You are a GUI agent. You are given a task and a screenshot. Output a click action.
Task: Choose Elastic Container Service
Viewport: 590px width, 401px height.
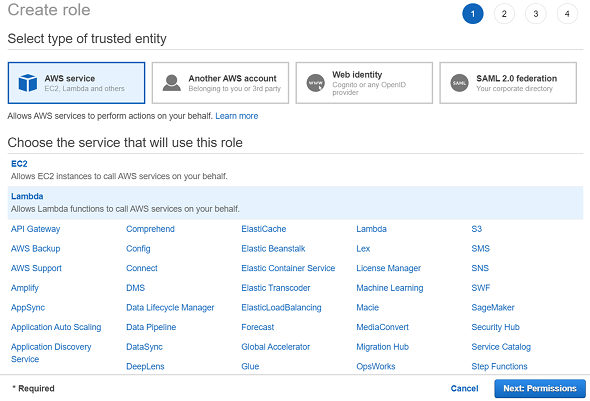pyautogui.click(x=288, y=268)
